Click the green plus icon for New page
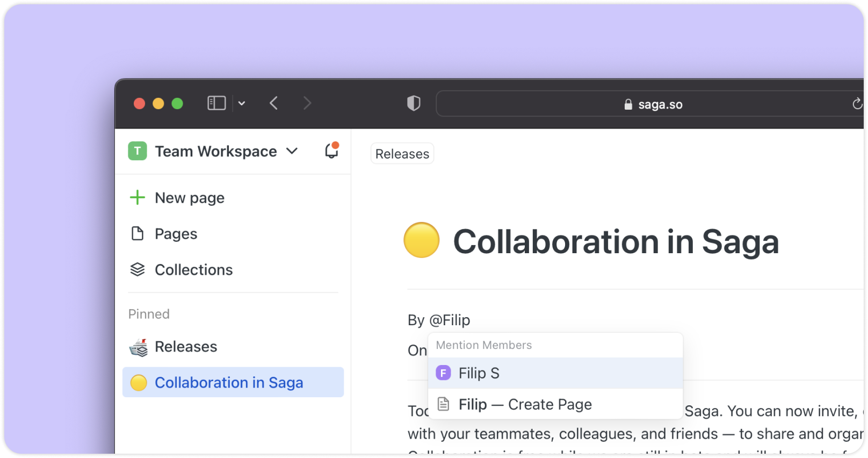Image resolution: width=868 pixels, height=458 pixels. click(x=138, y=198)
